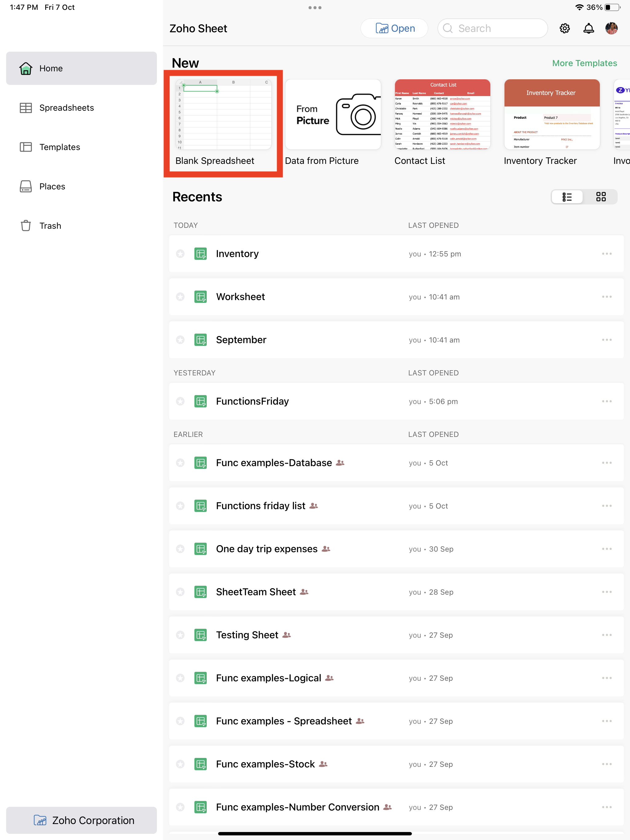Toggle favorite star for Worksheet

coord(180,297)
